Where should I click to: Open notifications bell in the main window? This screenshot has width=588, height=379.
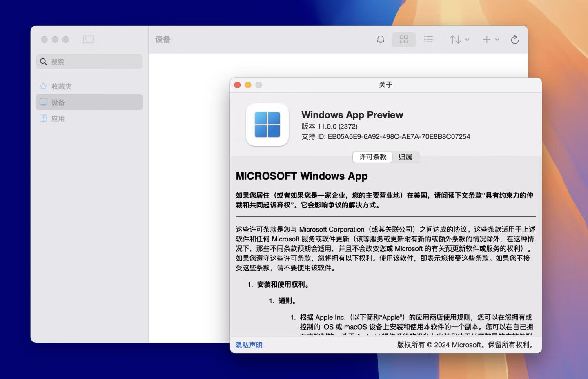tap(380, 39)
